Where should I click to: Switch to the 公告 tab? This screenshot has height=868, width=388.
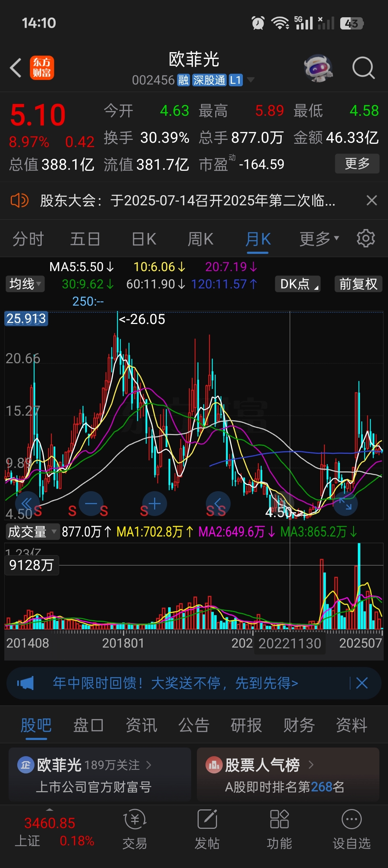194,725
